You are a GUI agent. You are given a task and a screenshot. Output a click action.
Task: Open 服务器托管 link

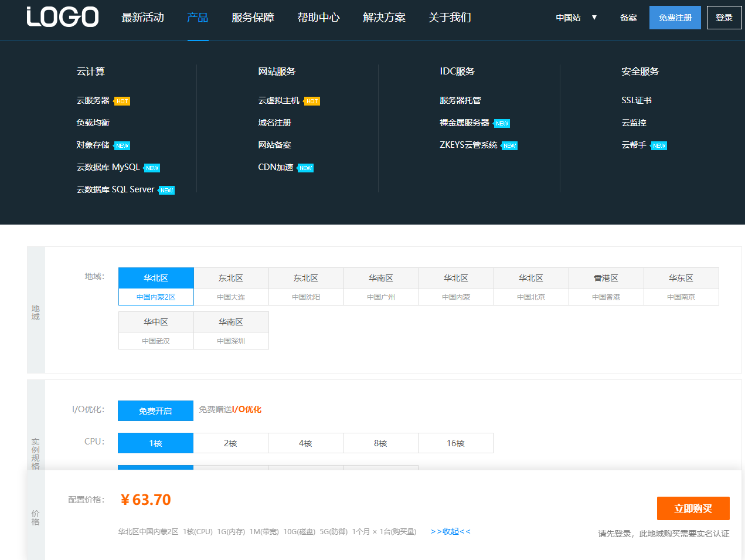[460, 100]
